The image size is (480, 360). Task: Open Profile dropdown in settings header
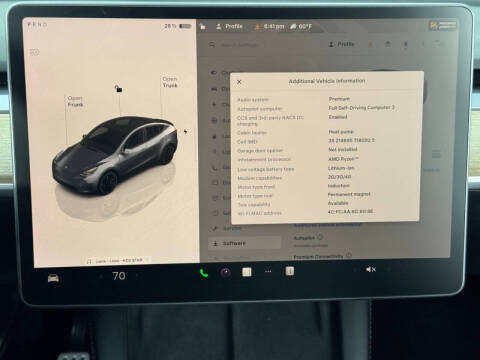tap(341, 44)
